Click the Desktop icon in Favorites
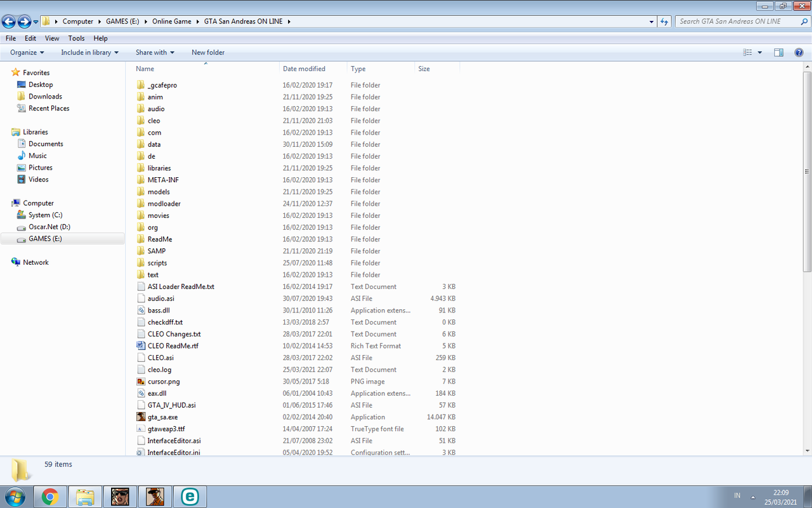Image resolution: width=812 pixels, height=508 pixels. click(22, 84)
